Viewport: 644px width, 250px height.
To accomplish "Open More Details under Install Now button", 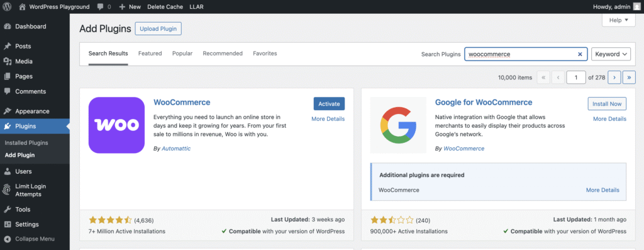I will click(609, 119).
